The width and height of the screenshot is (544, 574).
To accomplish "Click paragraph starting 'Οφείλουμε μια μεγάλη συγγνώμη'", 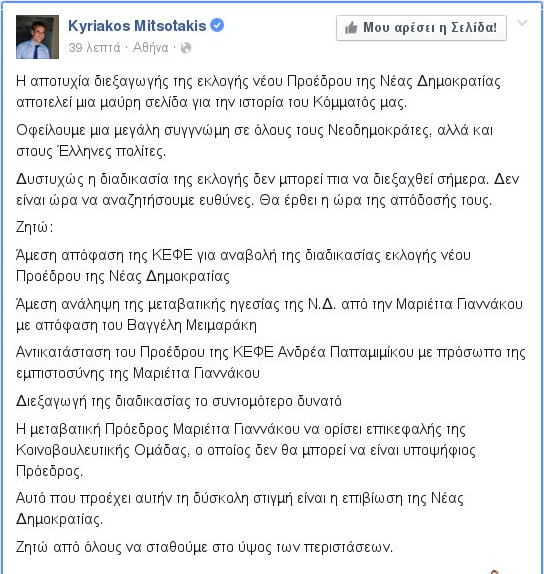I will point(254,141).
